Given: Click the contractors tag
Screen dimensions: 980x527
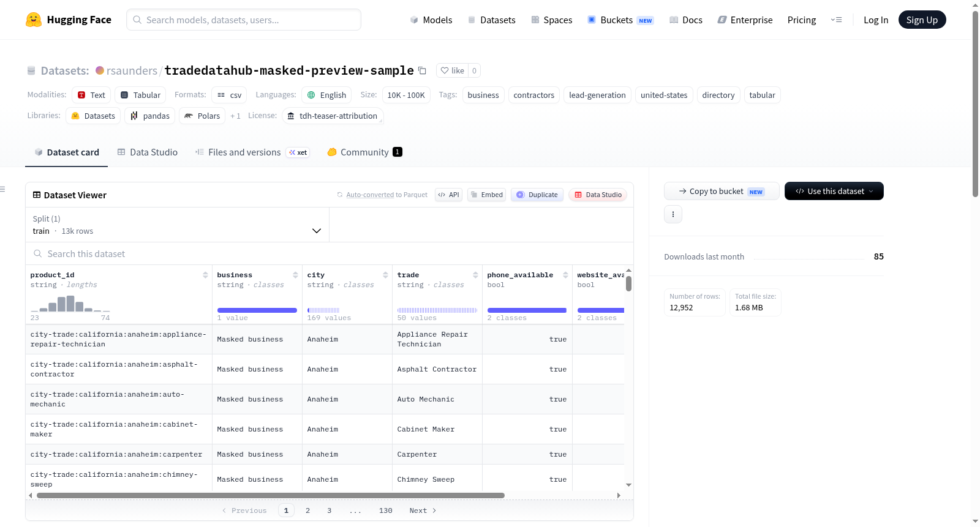Looking at the screenshot, I should [533, 95].
